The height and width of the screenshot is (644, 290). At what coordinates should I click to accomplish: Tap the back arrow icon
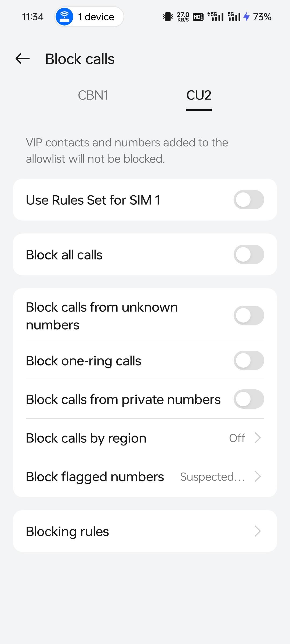pos(23,58)
